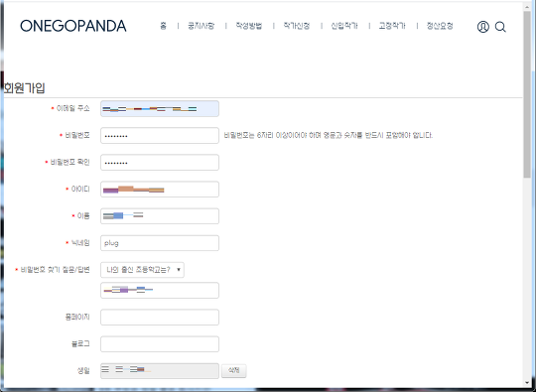Click the scrollbar up arrow
Image resolution: width=536 pixels, height=392 pixels.
(x=527, y=6)
